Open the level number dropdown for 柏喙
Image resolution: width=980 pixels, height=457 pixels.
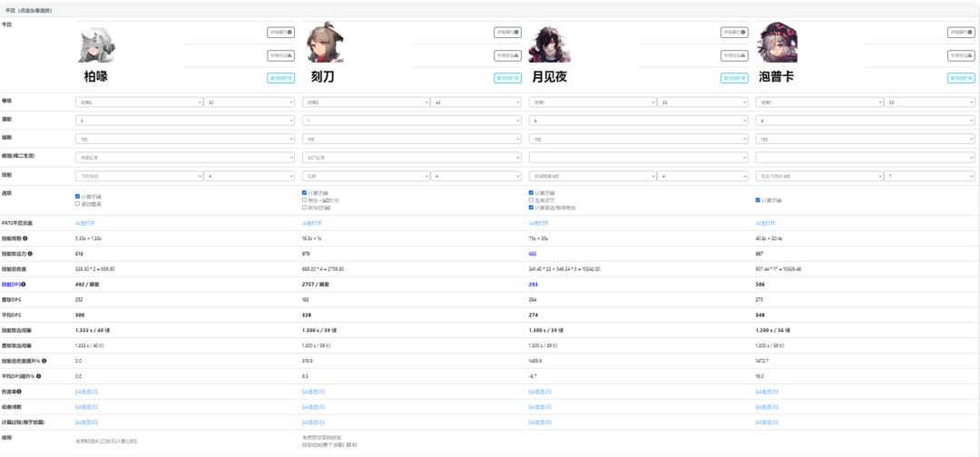click(x=250, y=102)
